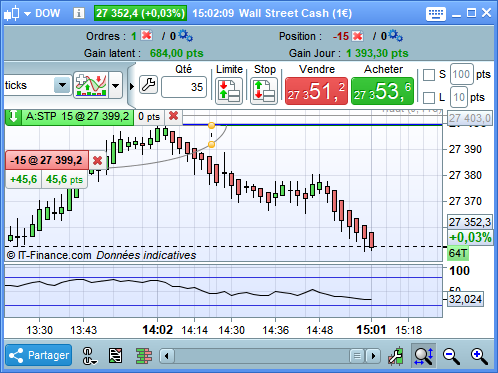Click the Partager share button

pyautogui.click(x=39, y=355)
